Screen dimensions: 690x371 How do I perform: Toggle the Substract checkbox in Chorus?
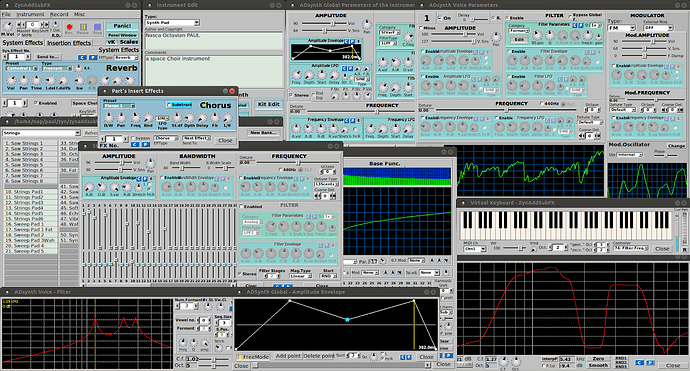[169, 105]
